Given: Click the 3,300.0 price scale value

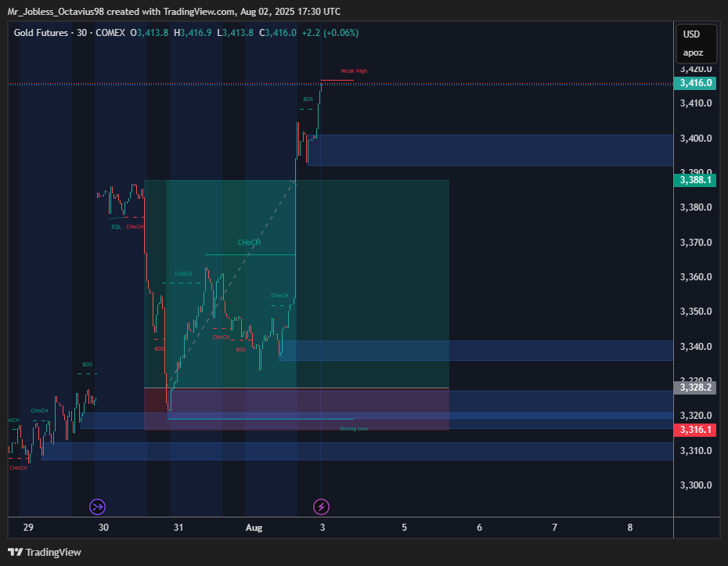Looking at the screenshot, I should (696, 485).
